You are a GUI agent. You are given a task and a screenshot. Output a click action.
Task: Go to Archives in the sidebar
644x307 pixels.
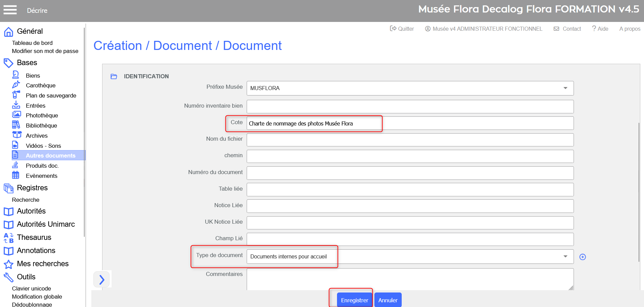tap(37, 136)
